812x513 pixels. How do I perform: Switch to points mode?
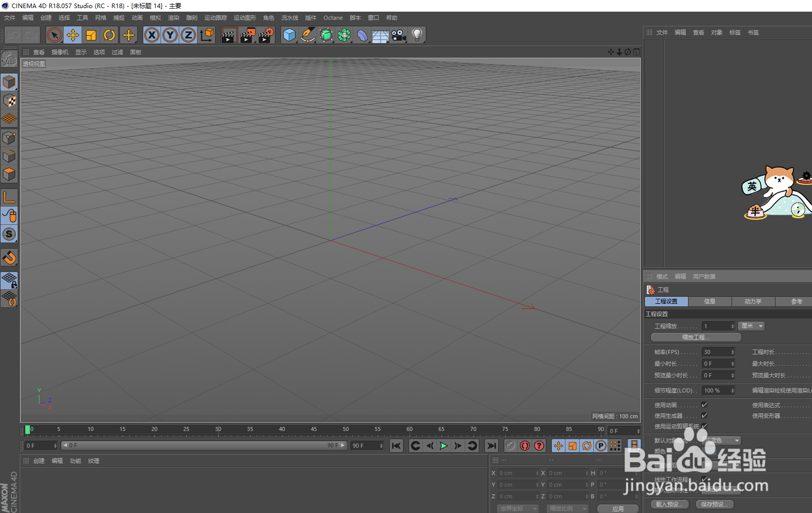point(9,138)
